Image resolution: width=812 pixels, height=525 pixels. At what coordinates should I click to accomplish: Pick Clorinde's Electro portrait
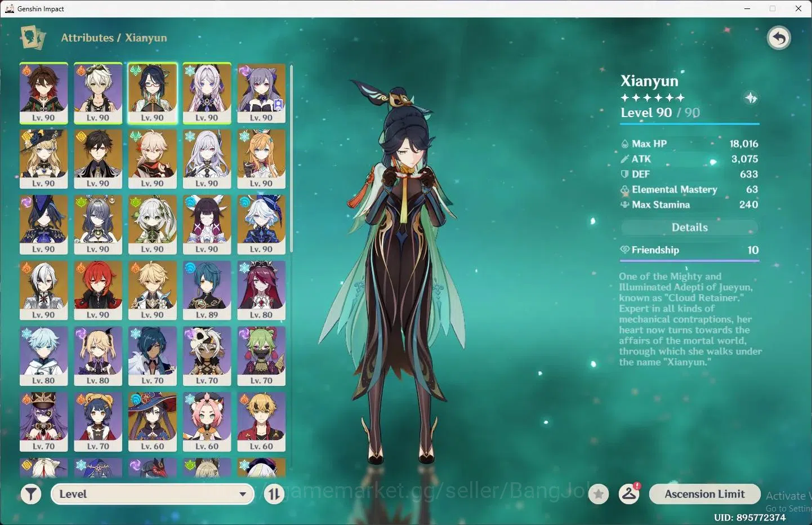click(x=44, y=225)
